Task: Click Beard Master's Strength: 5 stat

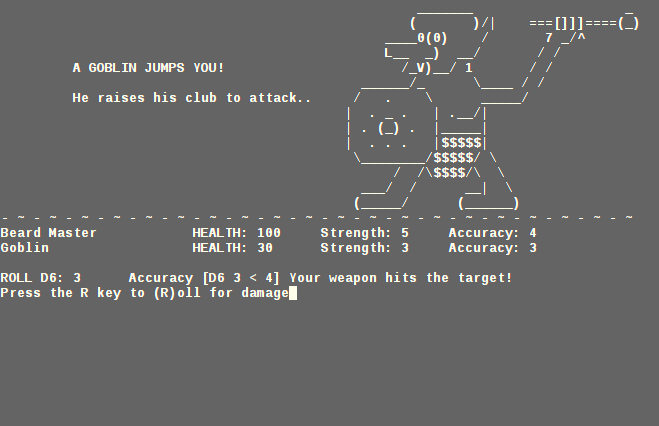Action: [x=364, y=233]
